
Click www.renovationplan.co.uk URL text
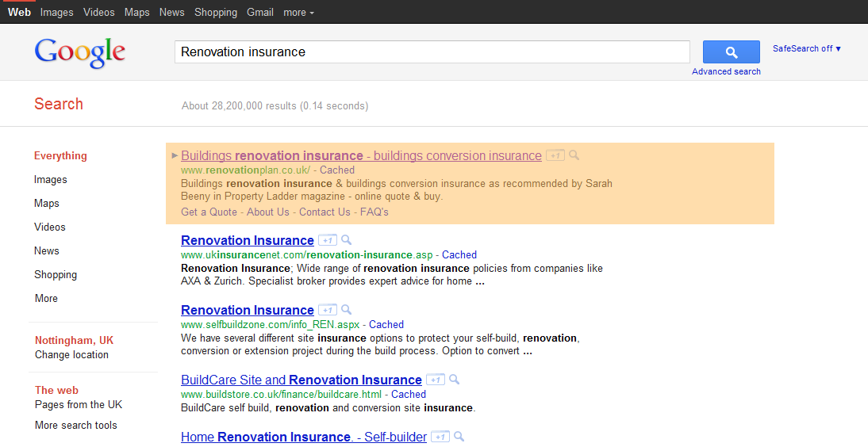click(245, 170)
